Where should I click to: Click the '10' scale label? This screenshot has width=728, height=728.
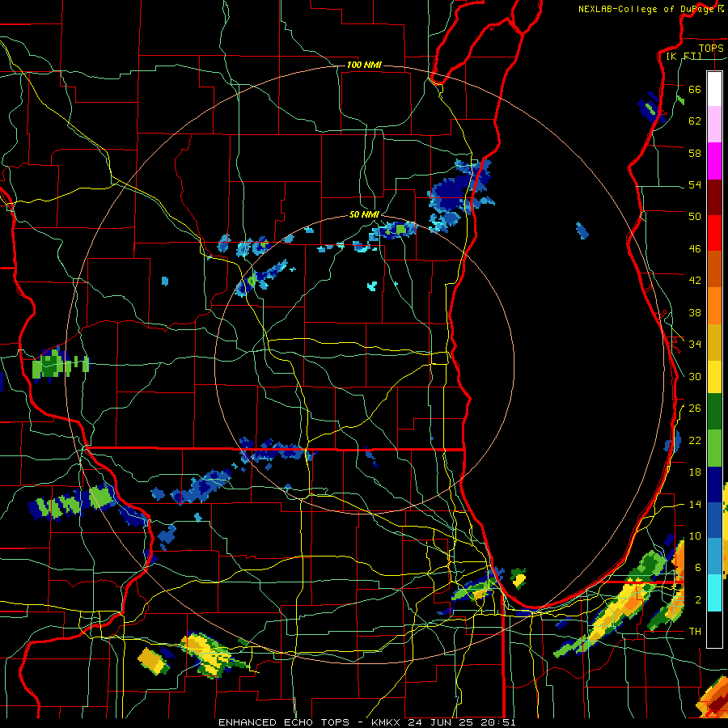[695, 536]
